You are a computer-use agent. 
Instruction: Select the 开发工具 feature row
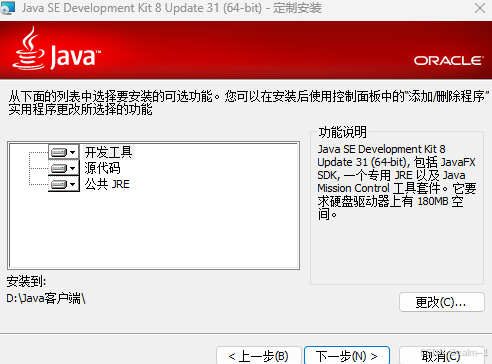pyautogui.click(x=108, y=152)
